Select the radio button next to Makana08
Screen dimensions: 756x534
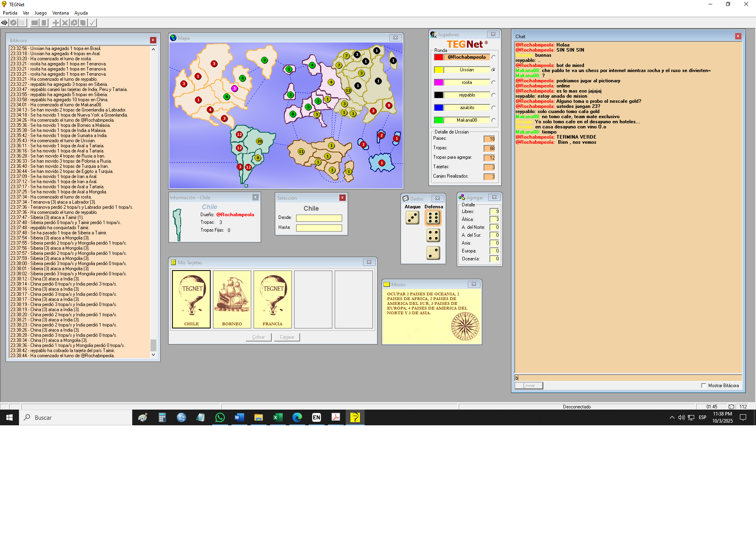(x=493, y=121)
